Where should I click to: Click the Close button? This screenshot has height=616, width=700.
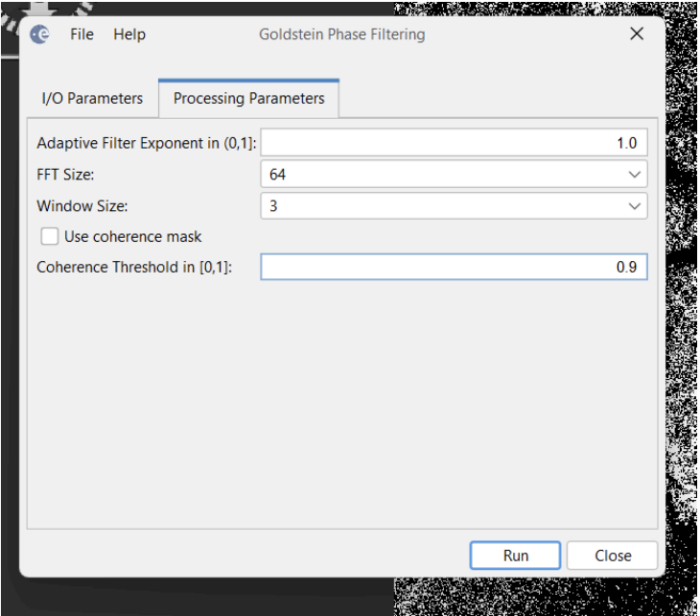(613, 556)
